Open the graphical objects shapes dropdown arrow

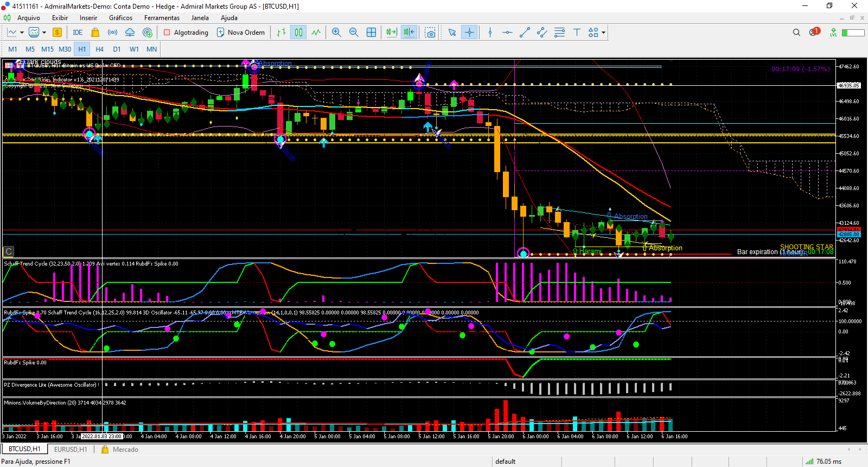pos(603,33)
